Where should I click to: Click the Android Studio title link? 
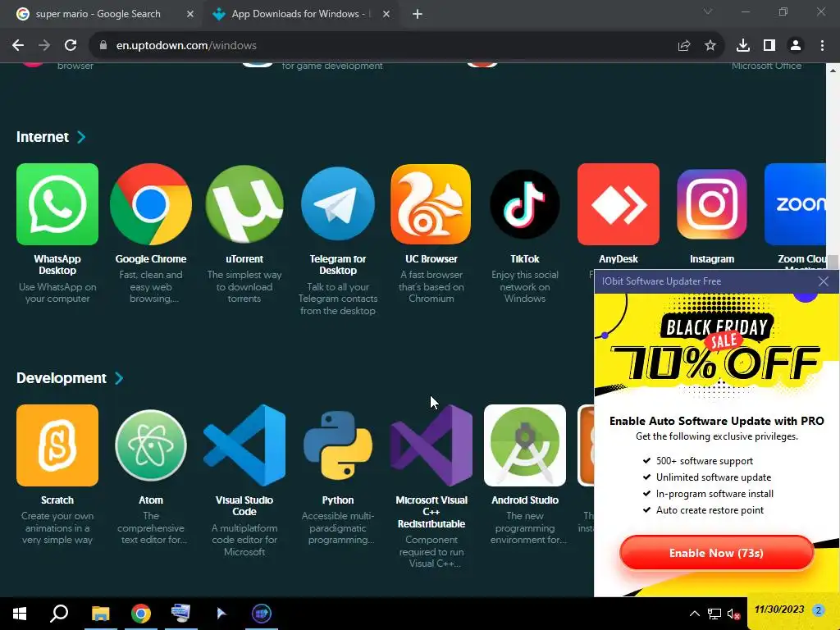click(x=524, y=500)
